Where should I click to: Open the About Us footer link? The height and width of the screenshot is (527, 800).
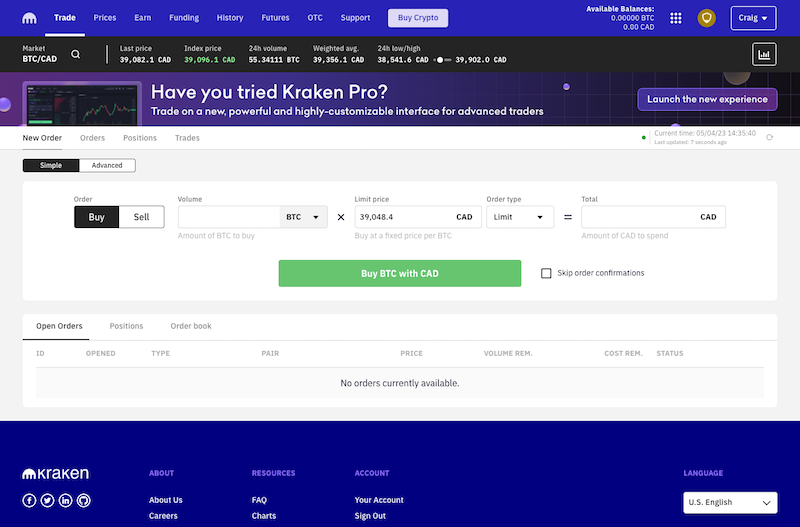point(166,500)
